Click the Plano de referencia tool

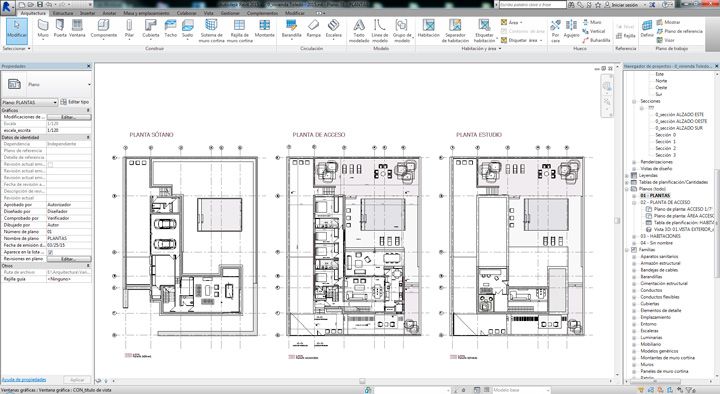[x=680, y=31]
